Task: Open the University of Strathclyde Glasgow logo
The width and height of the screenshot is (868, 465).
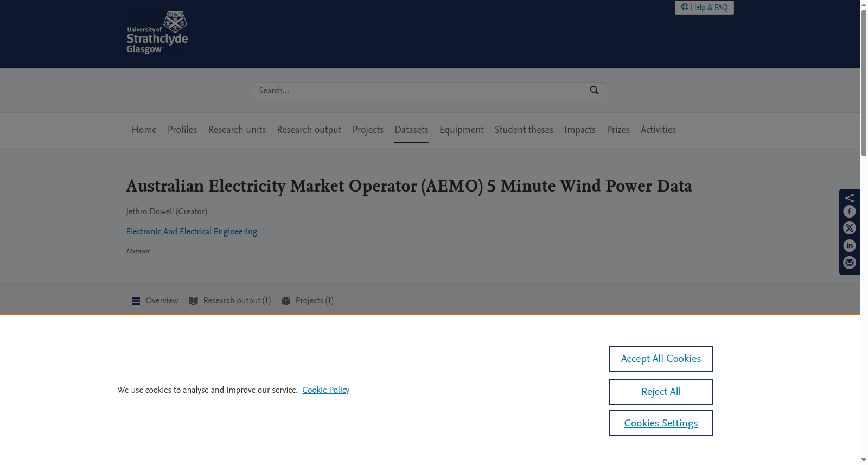Action: 157,33
